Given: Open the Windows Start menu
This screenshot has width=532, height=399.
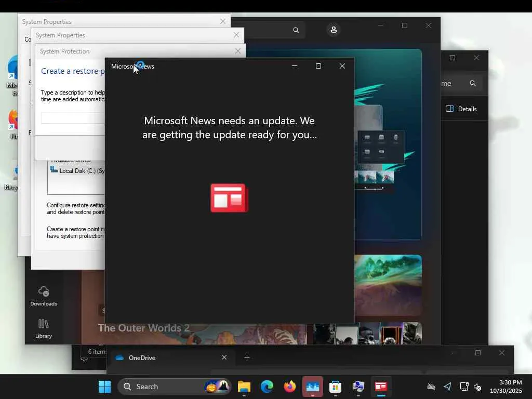Looking at the screenshot, I should (x=104, y=387).
